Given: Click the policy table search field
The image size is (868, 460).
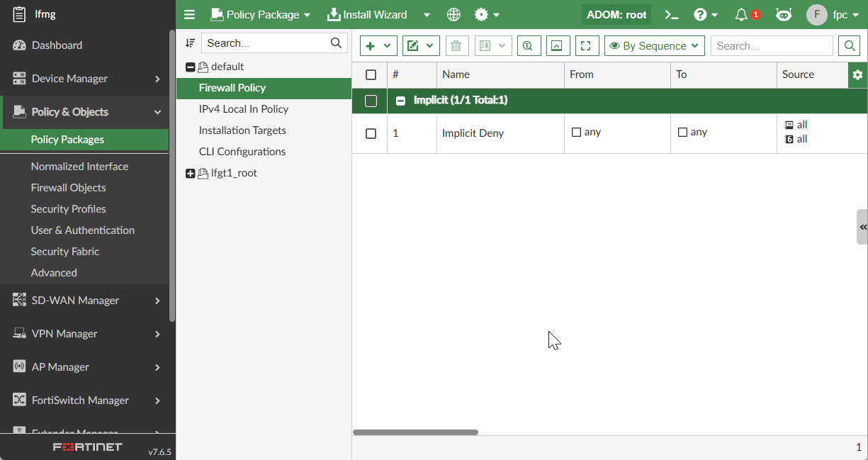Looking at the screenshot, I should (772, 46).
